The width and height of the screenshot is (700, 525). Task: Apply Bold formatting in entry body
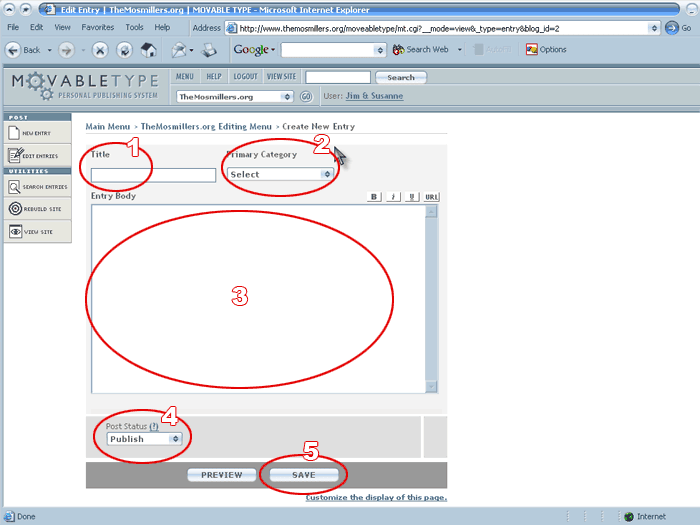(374, 196)
